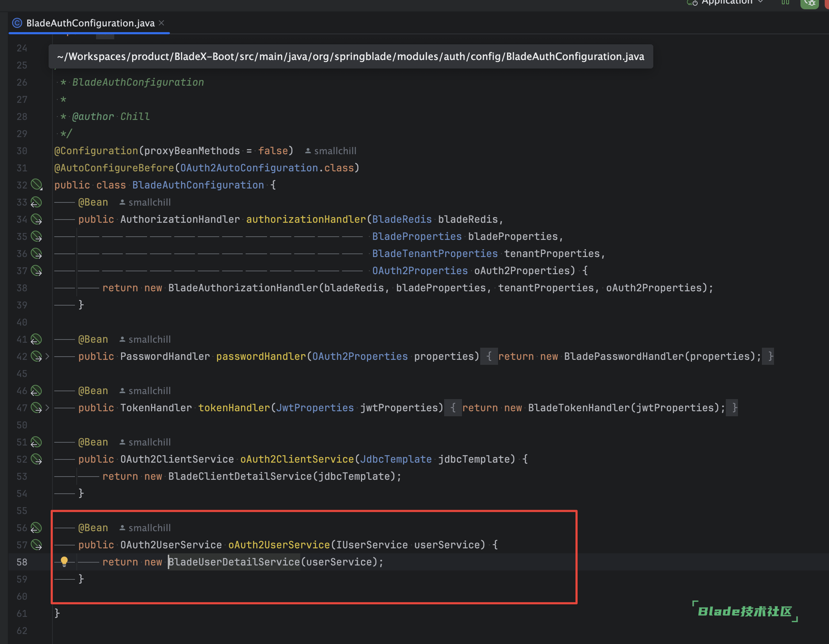Click the gutter icon beside OAuth2Properties line 37
Screen dimensions: 829x644
pos(36,271)
